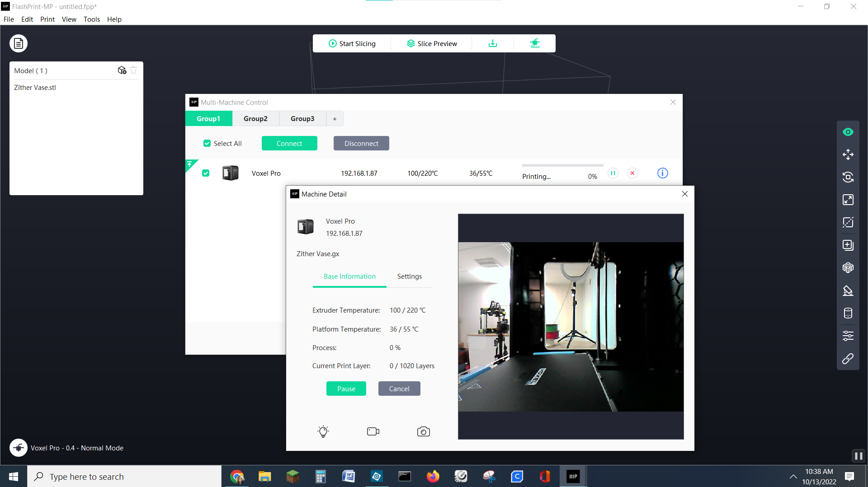
Task: Switch to Group1 tab
Action: coord(208,118)
